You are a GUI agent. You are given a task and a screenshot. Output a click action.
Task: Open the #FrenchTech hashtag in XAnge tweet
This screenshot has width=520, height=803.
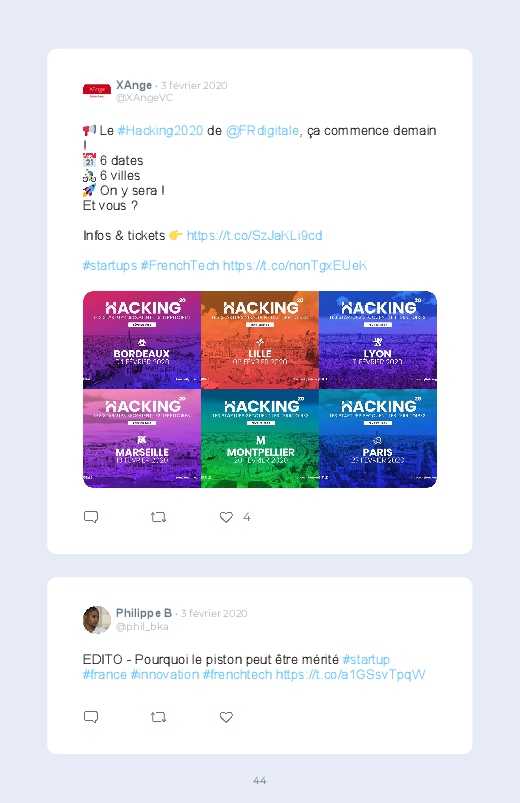(x=180, y=265)
